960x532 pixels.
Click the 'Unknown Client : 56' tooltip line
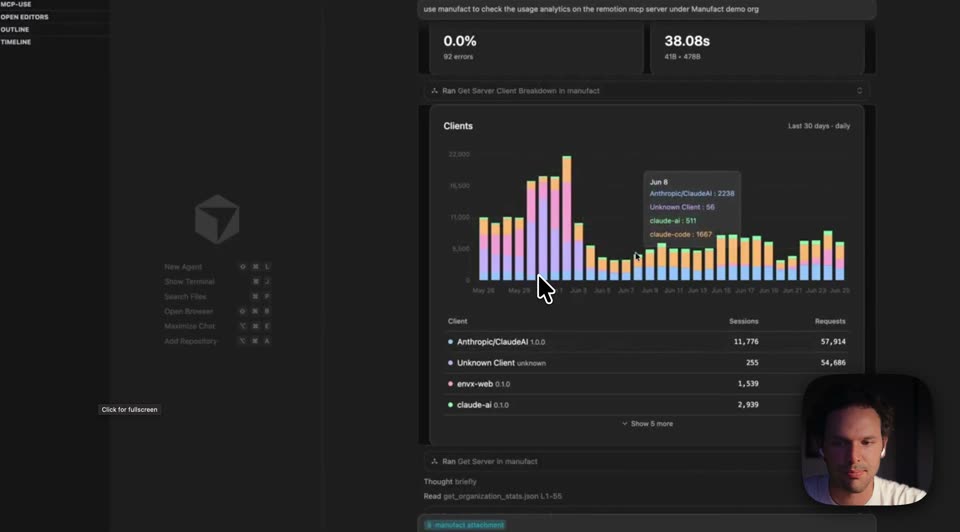[x=681, y=207]
